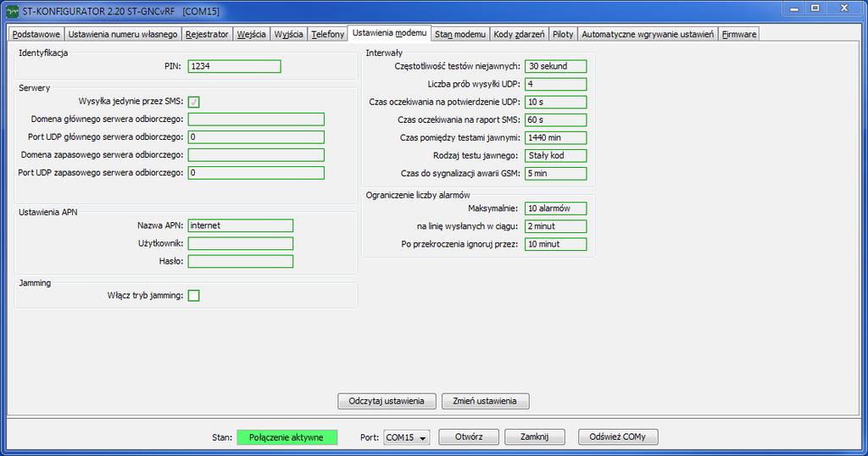Click the PIN input field
The height and width of the screenshot is (456, 868).
pos(234,66)
